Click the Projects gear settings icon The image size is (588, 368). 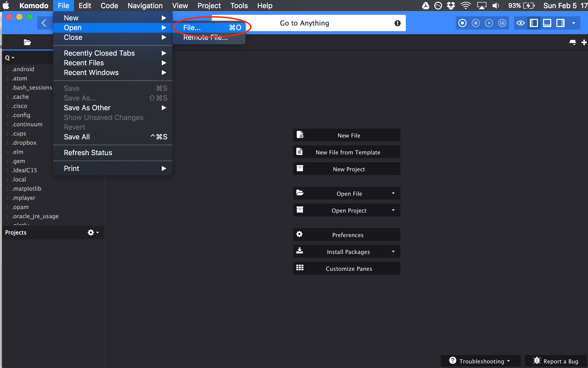tap(91, 232)
